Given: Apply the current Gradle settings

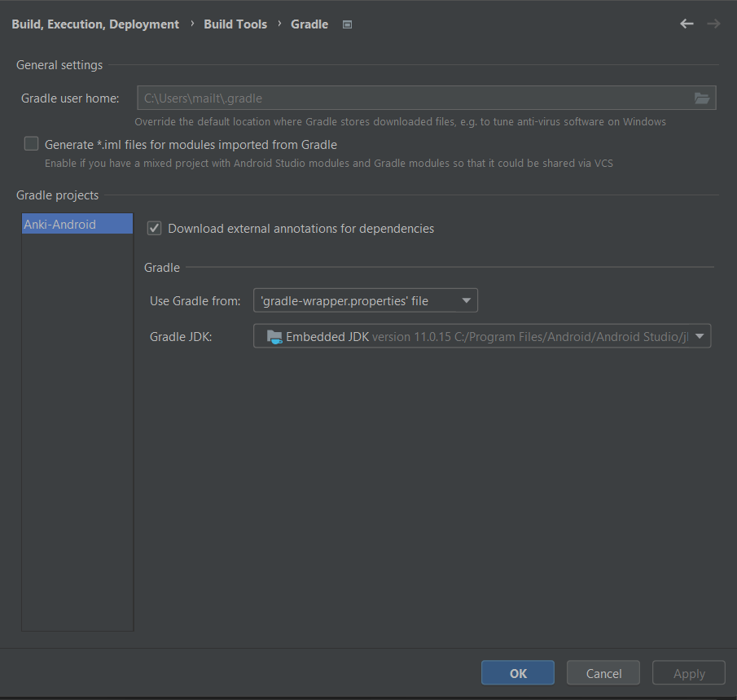Looking at the screenshot, I should 688,672.
